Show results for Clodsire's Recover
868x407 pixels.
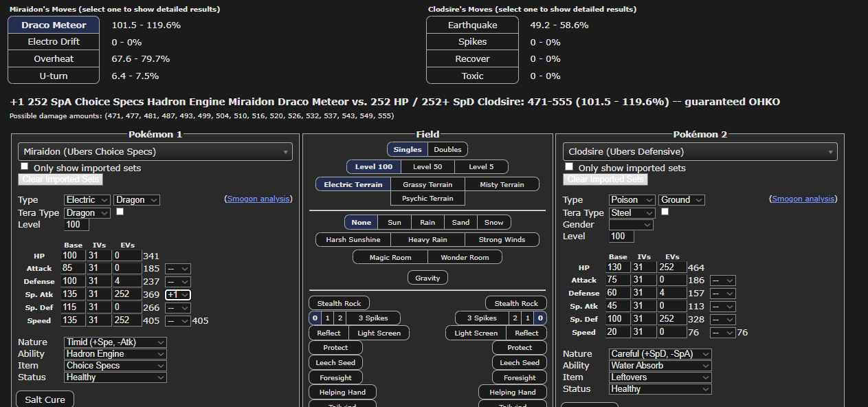click(x=473, y=59)
